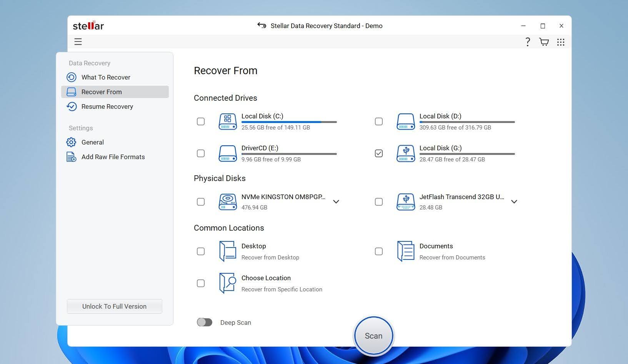Screen dimensions: 628x364
Task: Expand the JetFlash Transcend disk partitions
Action: [514, 201]
